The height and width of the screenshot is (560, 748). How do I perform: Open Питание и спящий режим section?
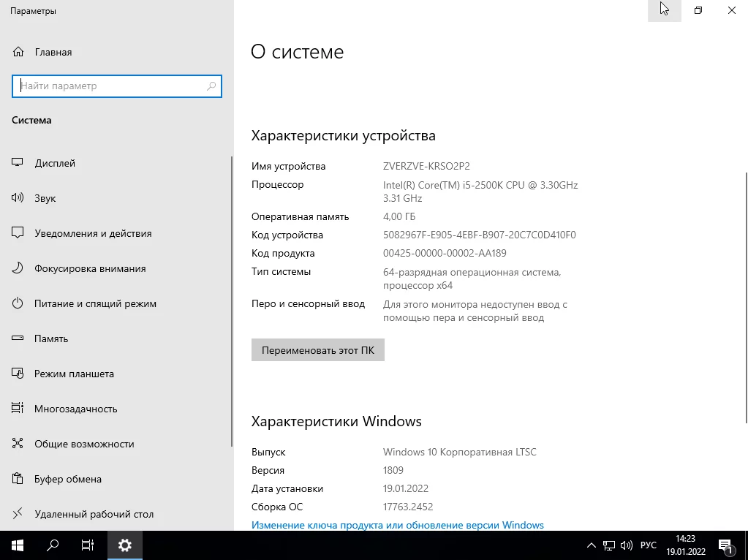click(95, 303)
